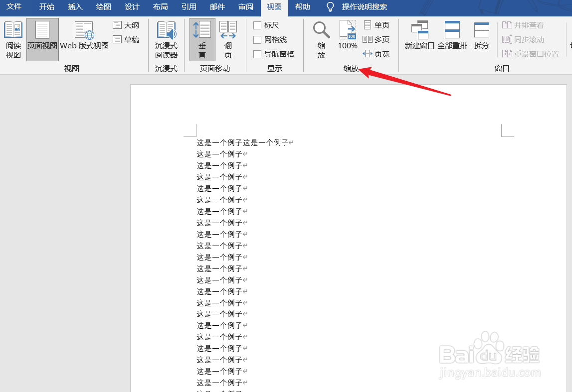Launch the 沉浸式阅读器 immersive reader
Image resolution: width=572 pixels, height=392 pixels.
pos(166,40)
